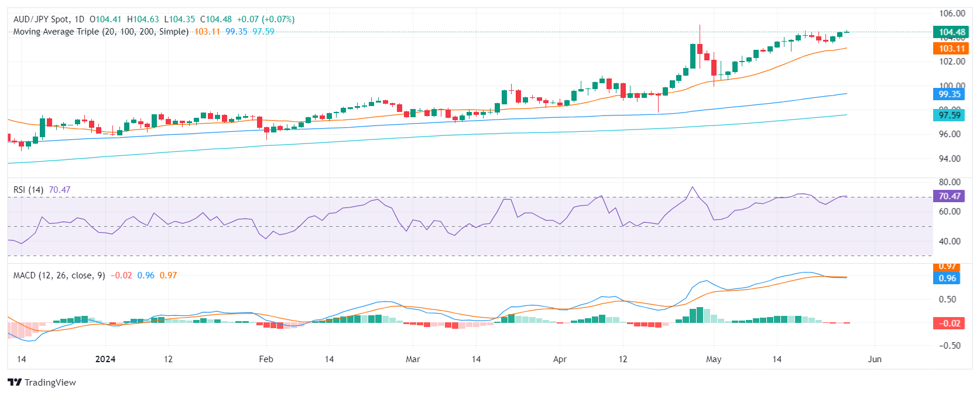This screenshot has height=395, width=980.
Task: Click the green 104.48 current price tag
Action: coord(951,32)
